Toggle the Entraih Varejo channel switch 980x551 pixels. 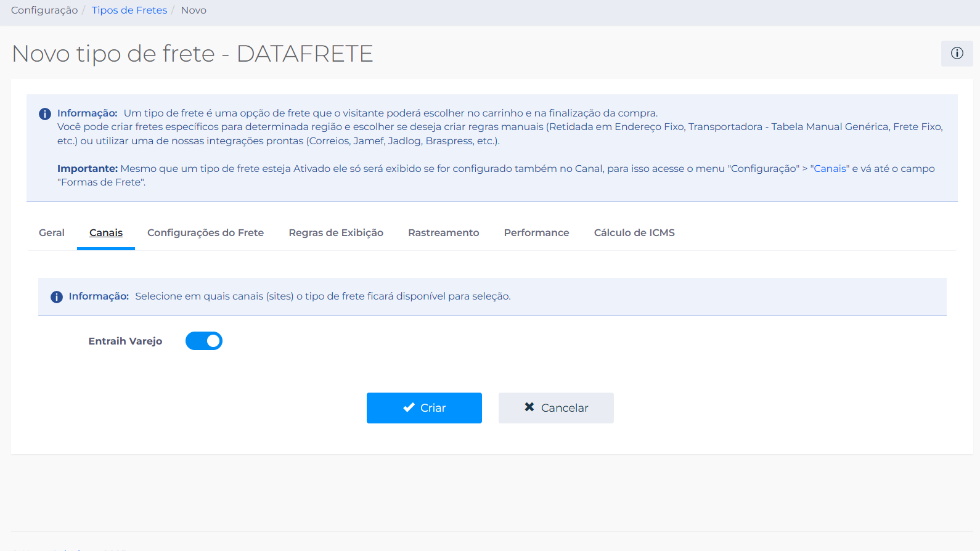coord(204,341)
